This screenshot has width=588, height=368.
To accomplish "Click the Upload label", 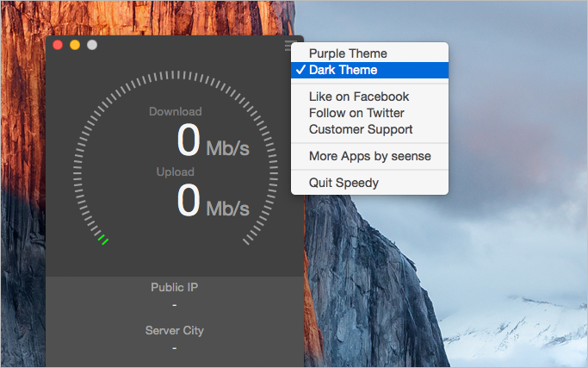I will coord(175,172).
